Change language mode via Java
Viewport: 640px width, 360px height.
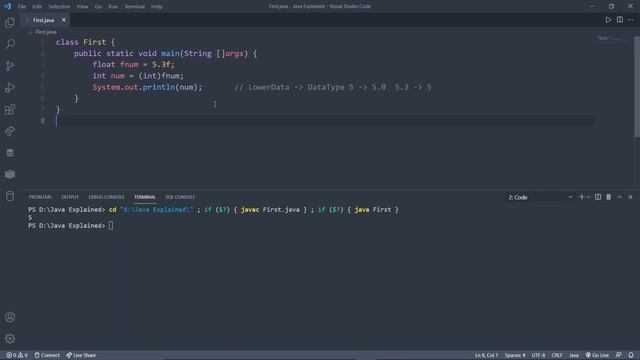click(x=574, y=355)
